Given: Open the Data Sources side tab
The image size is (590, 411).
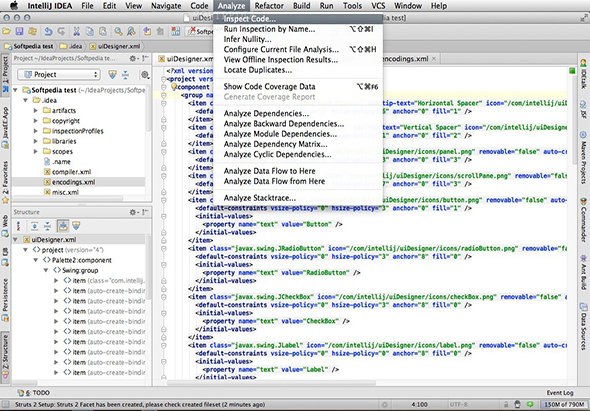Looking at the screenshot, I should [583, 327].
